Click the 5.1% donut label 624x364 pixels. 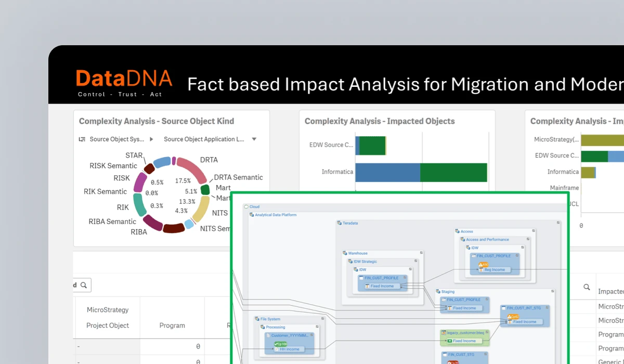point(191,191)
